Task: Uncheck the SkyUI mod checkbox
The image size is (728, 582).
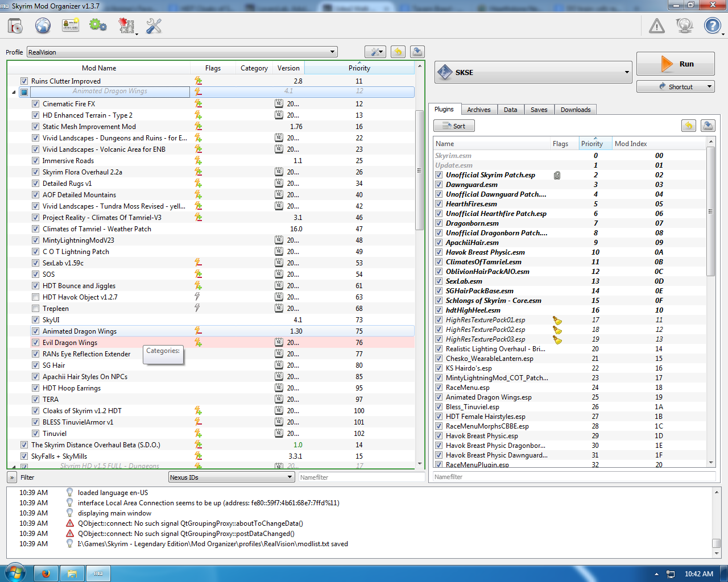Action: click(x=35, y=320)
